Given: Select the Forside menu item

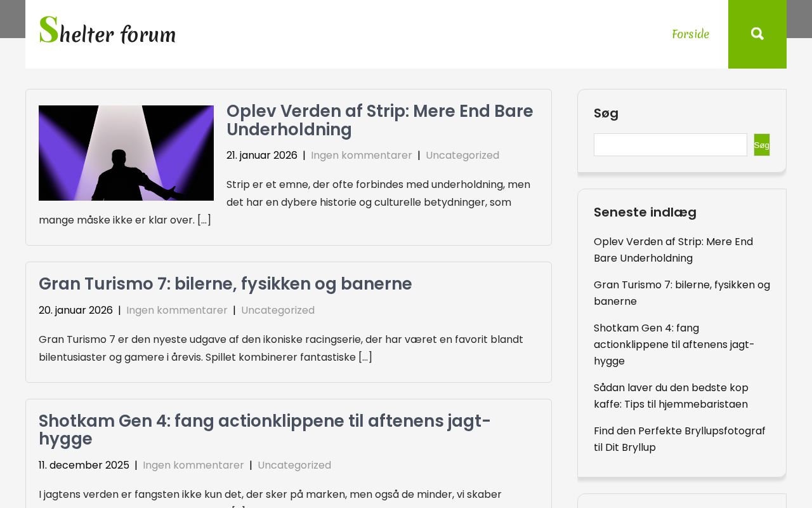Looking at the screenshot, I should tap(690, 34).
